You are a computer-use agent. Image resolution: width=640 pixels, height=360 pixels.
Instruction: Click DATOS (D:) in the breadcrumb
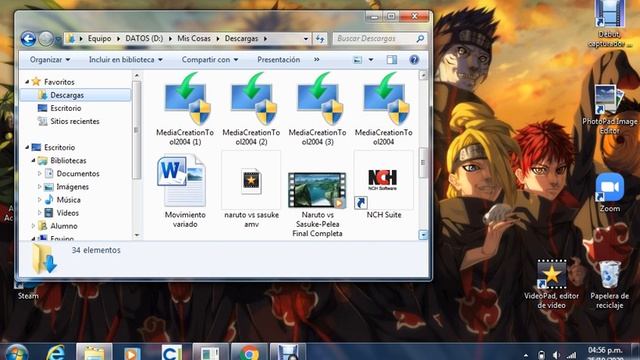pos(144,38)
